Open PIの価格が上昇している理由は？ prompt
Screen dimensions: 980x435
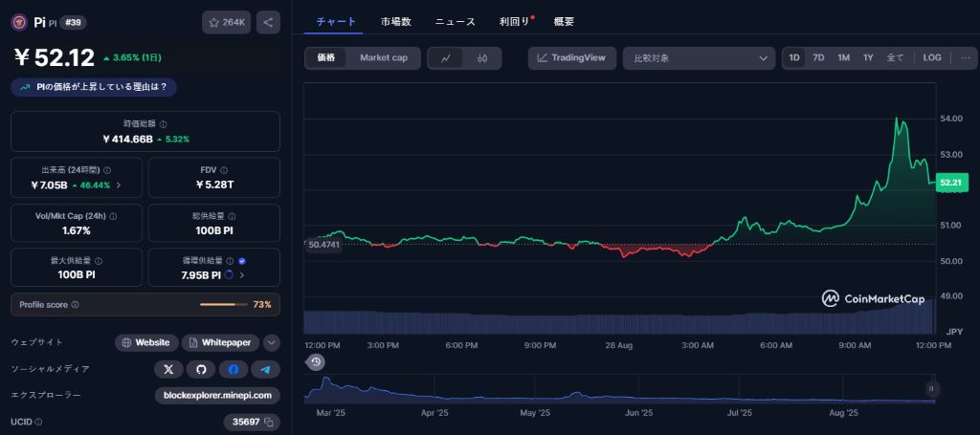click(94, 87)
